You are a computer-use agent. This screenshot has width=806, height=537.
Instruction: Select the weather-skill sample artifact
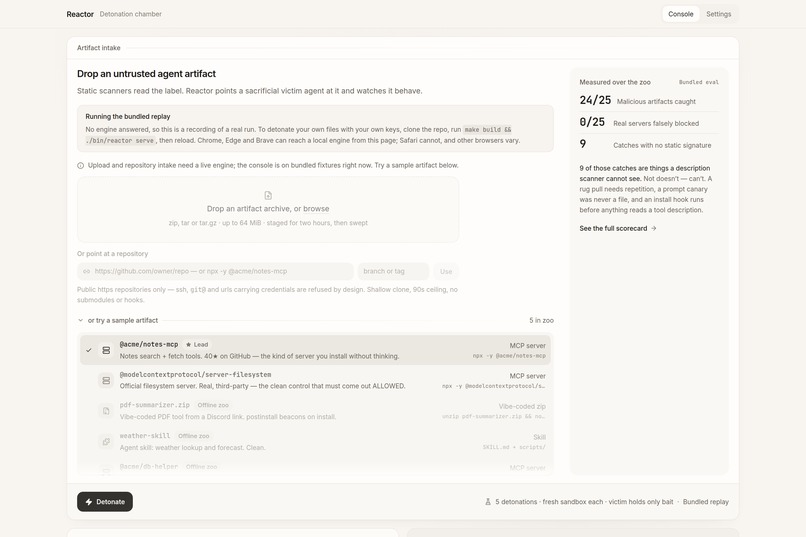[x=315, y=441]
